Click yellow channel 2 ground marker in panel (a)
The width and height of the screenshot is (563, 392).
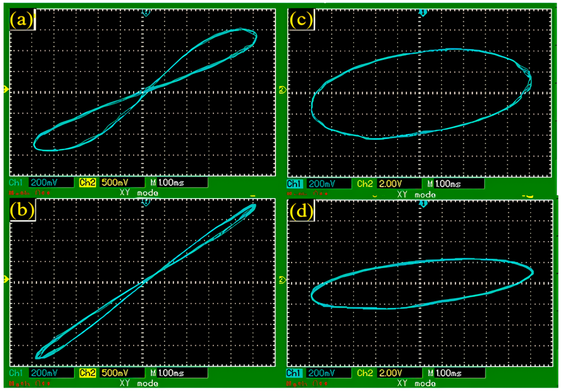click(x=6, y=89)
